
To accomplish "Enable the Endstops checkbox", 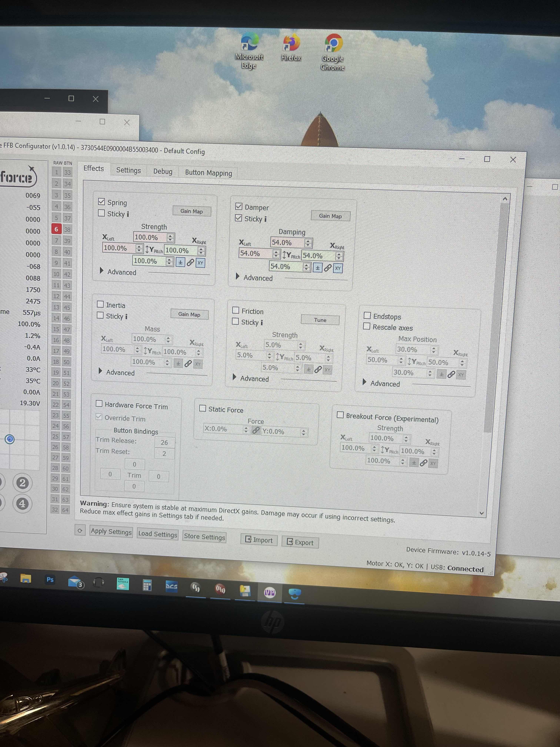I will [367, 315].
